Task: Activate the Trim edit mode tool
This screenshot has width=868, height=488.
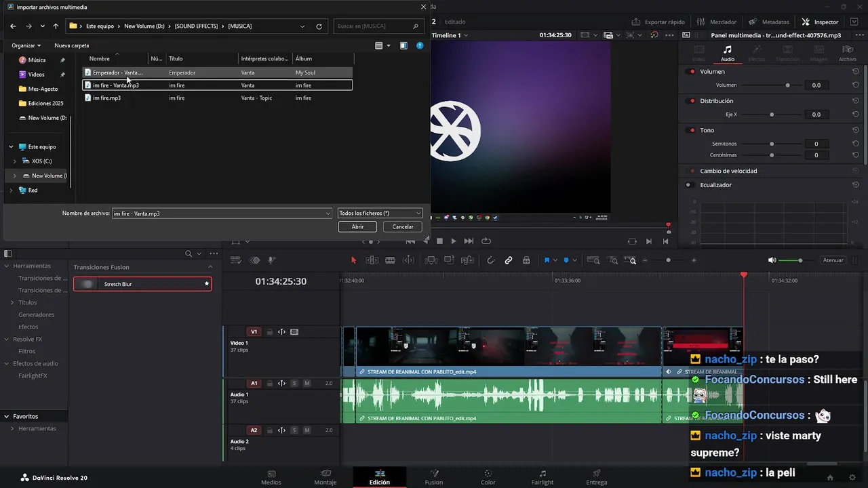Action: click(372, 260)
